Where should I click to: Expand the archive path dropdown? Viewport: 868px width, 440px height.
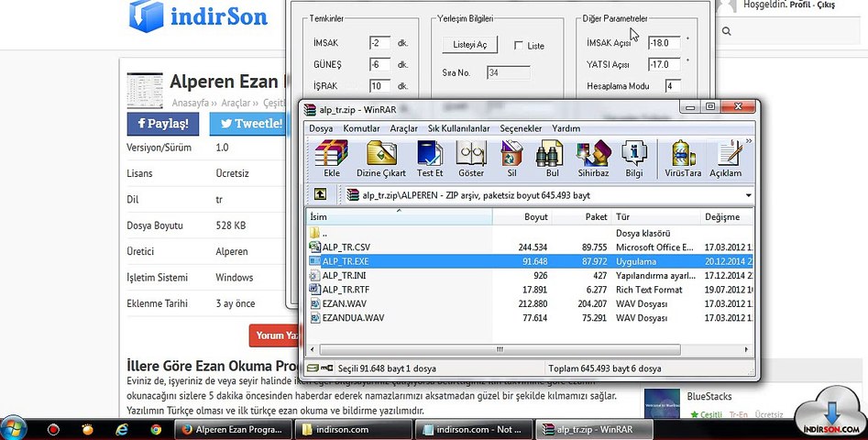pyautogui.click(x=749, y=195)
